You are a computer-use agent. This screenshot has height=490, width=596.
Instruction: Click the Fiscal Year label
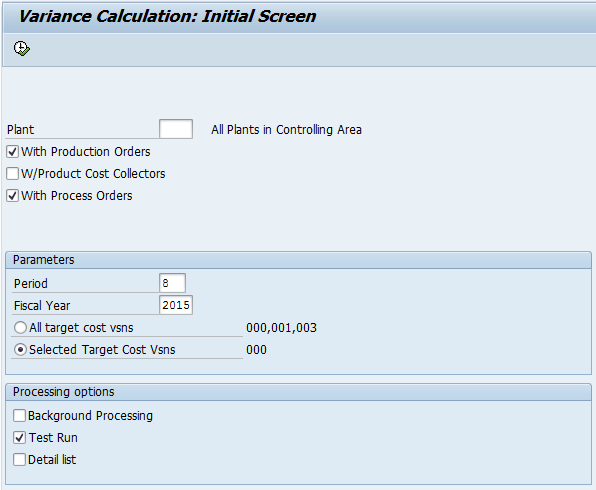tap(42, 306)
